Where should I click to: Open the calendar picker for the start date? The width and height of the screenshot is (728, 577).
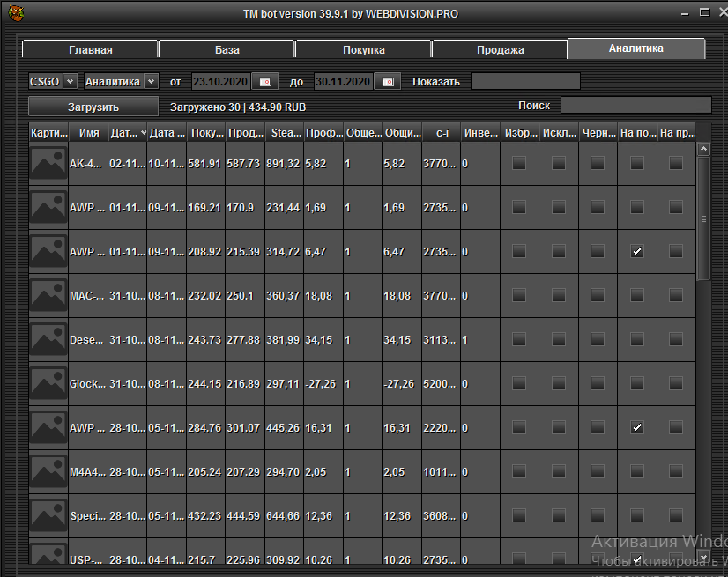tap(264, 82)
